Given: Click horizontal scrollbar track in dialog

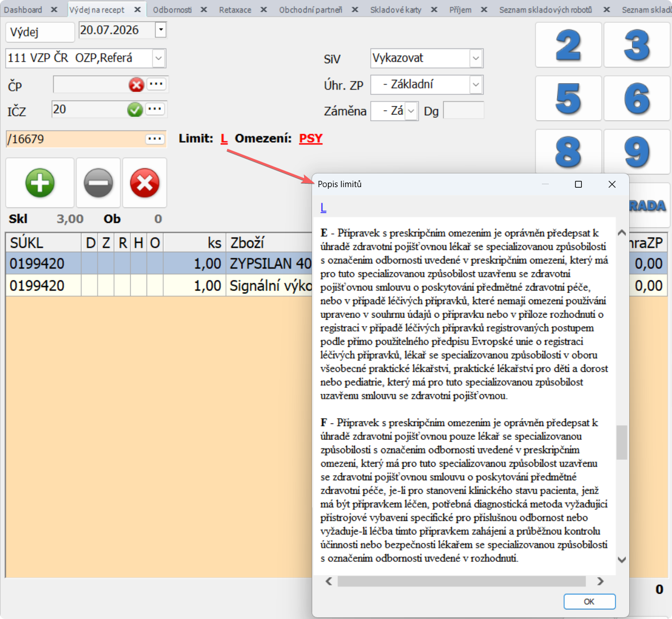Looking at the screenshot, I should tap(462, 581).
